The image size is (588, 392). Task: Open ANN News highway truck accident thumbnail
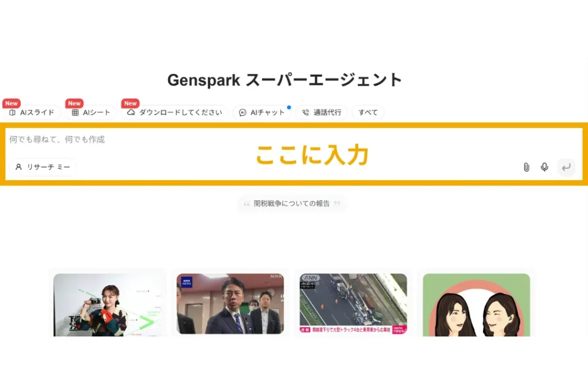353,304
